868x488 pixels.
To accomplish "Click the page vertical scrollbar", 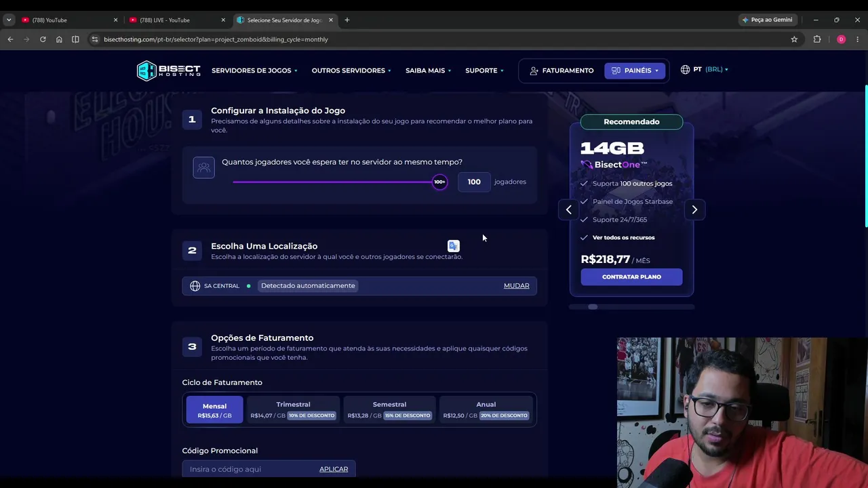I will point(866,156).
